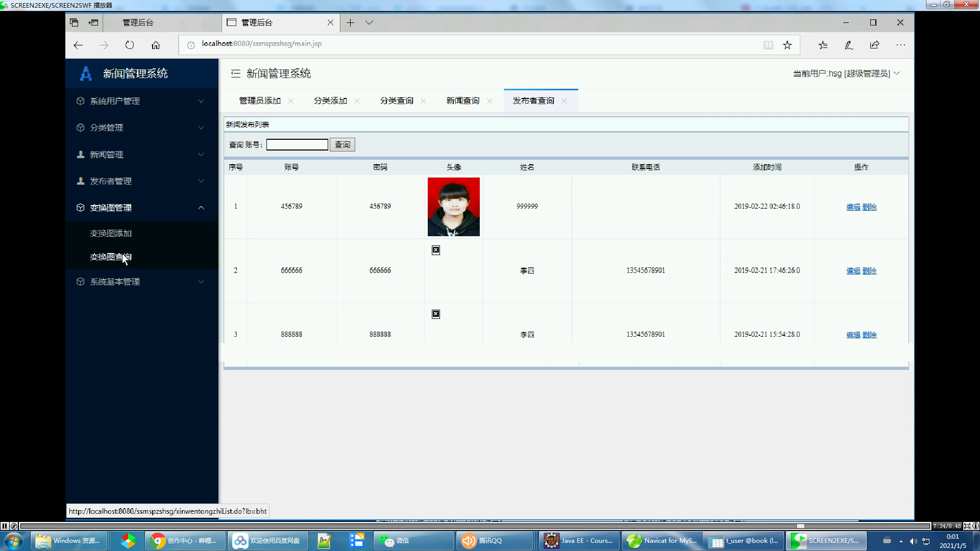Screen dimensions: 980x551
Task: Expand 系统基本管理 sidebar menu
Action: point(142,282)
